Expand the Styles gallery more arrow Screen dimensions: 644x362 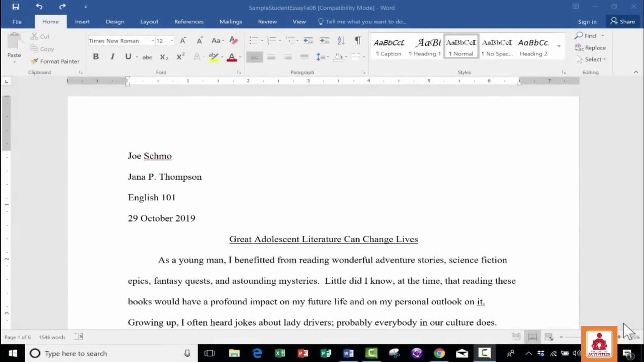tap(559, 46)
